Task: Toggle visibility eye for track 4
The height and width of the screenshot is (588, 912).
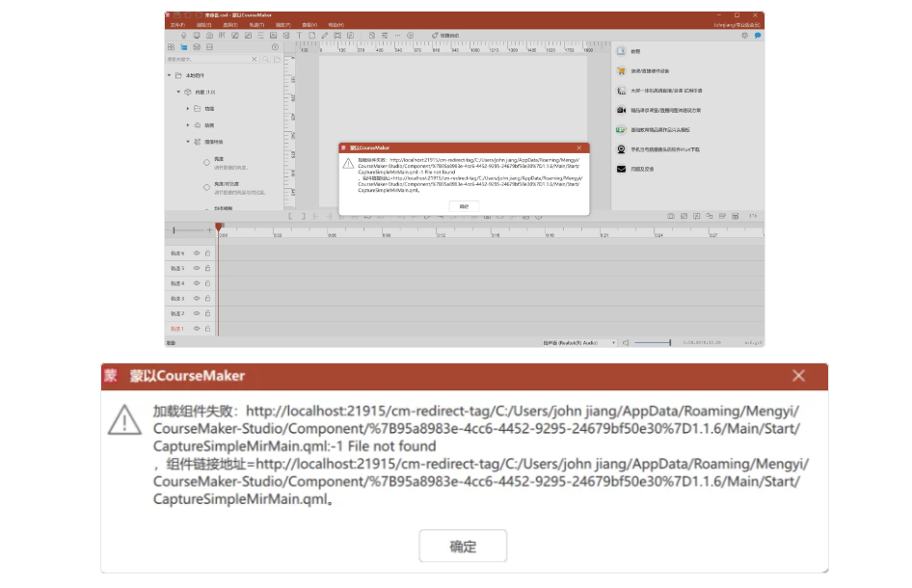Action: point(197,283)
